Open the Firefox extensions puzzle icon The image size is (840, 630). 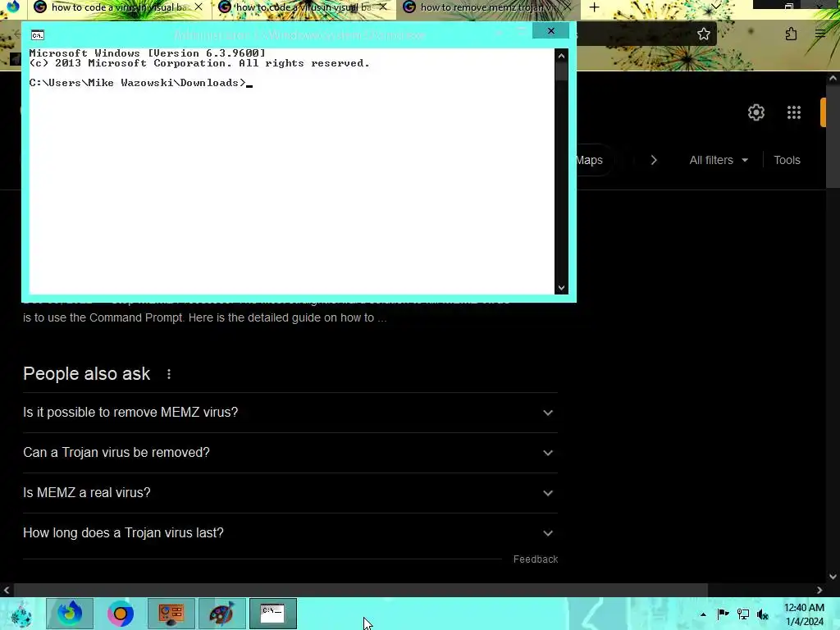pyautogui.click(x=791, y=34)
